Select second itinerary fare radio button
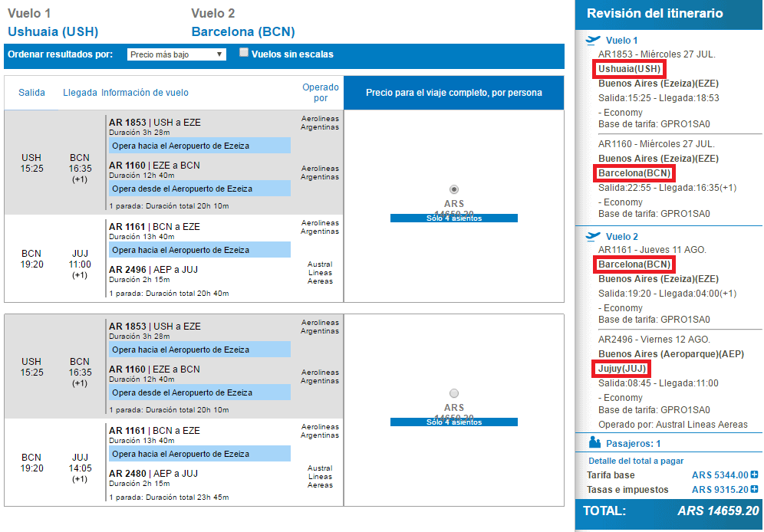Screen dimensions: 764x532 (x=453, y=392)
